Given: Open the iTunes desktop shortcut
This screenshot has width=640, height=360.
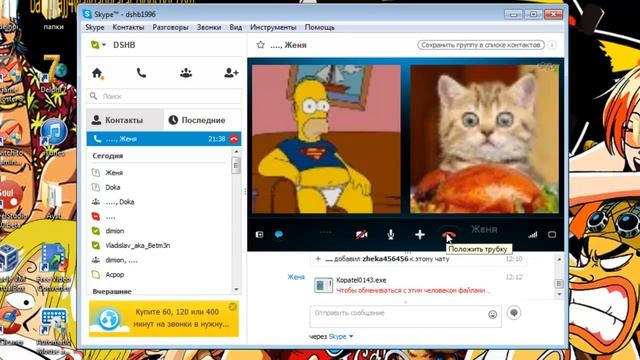Looking at the screenshot, I should (x=53, y=138).
